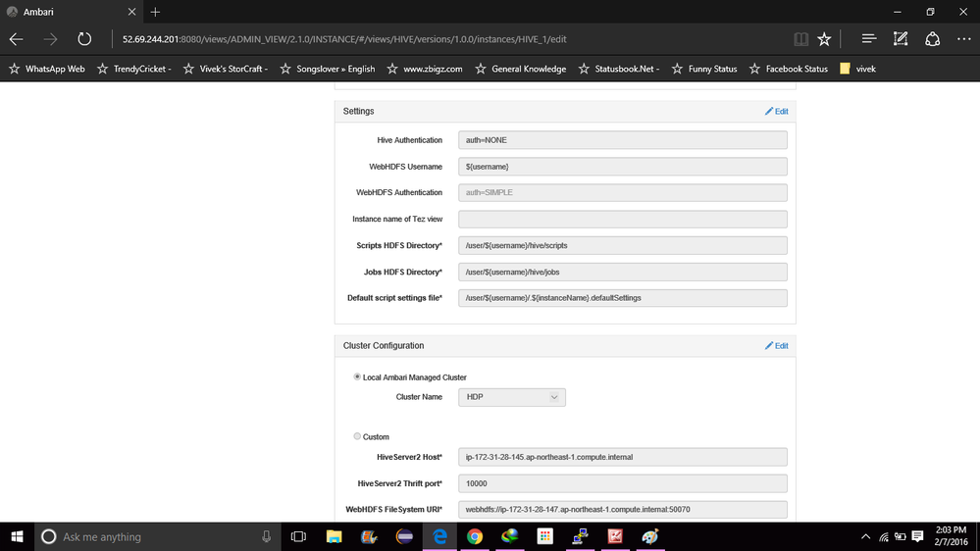The width and height of the screenshot is (980, 551).
Task: Add page to favorites star icon
Action: (825, 39)
